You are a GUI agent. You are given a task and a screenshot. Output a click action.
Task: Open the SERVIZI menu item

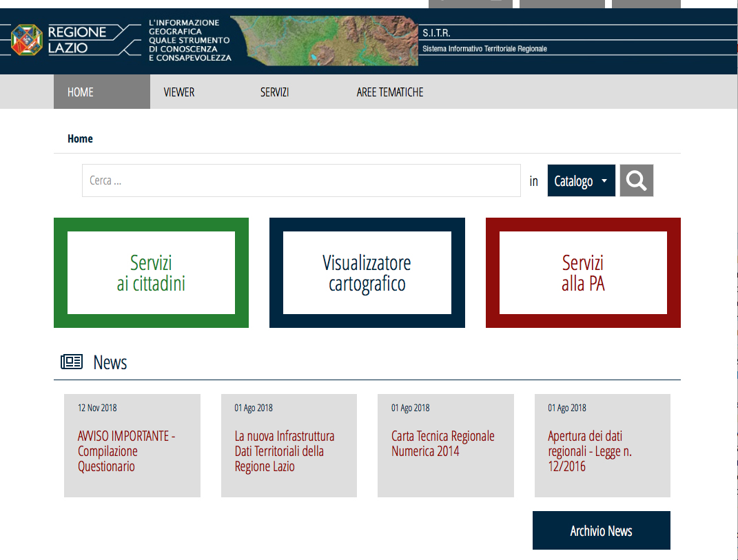pyautogui.click(x=274, y=92)
